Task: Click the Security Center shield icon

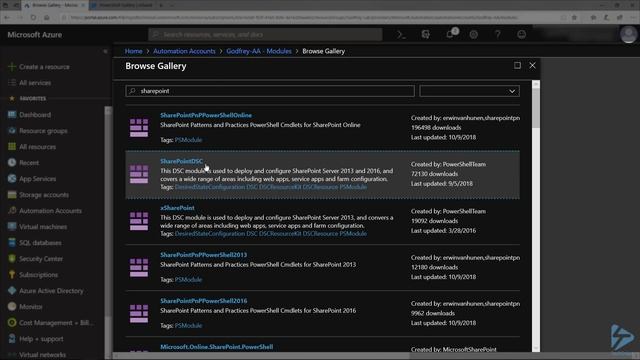Action: pyautogui.click(x=12, y=258)
